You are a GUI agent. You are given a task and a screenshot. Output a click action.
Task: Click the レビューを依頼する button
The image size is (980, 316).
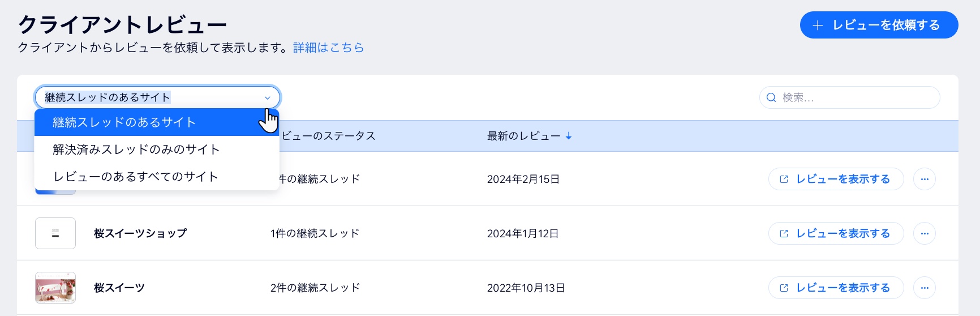pyautogui.click(x=879, y=25)
